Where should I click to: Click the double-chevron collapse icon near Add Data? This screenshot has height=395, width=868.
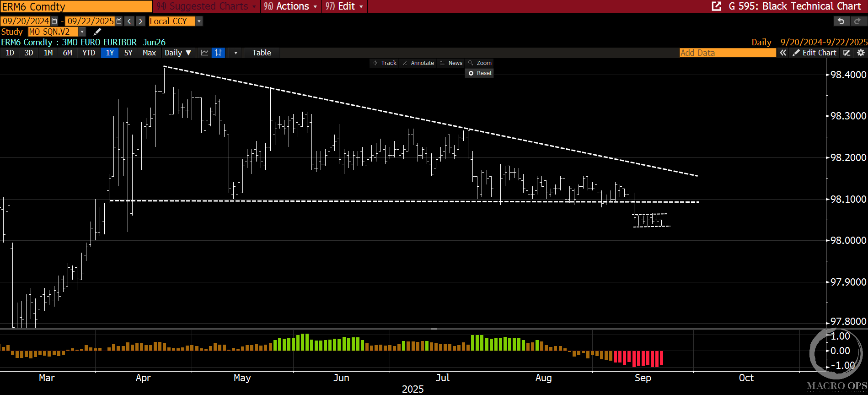click(x=783, y=53)
